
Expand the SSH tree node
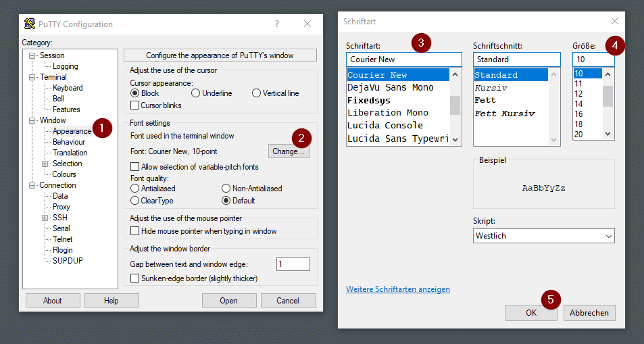45,218
